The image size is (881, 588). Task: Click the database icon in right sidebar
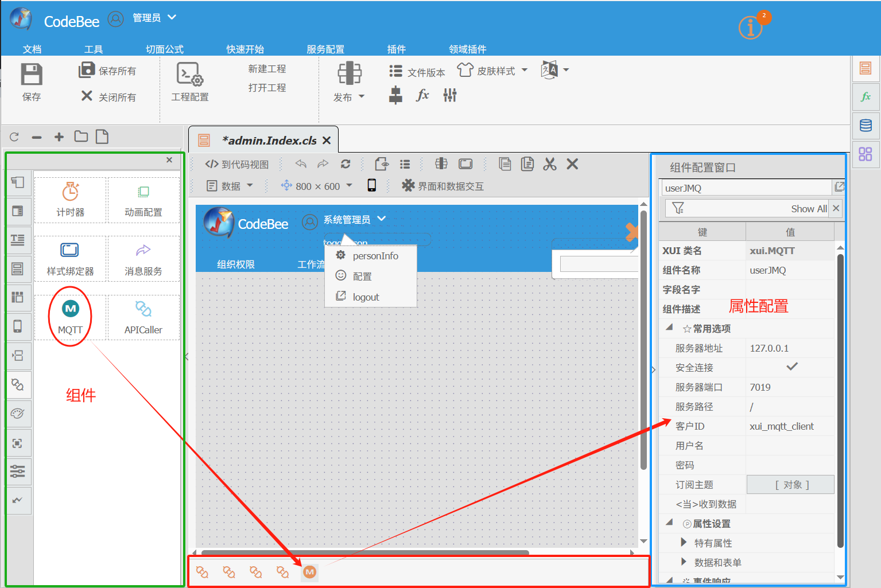pos(866,125)
